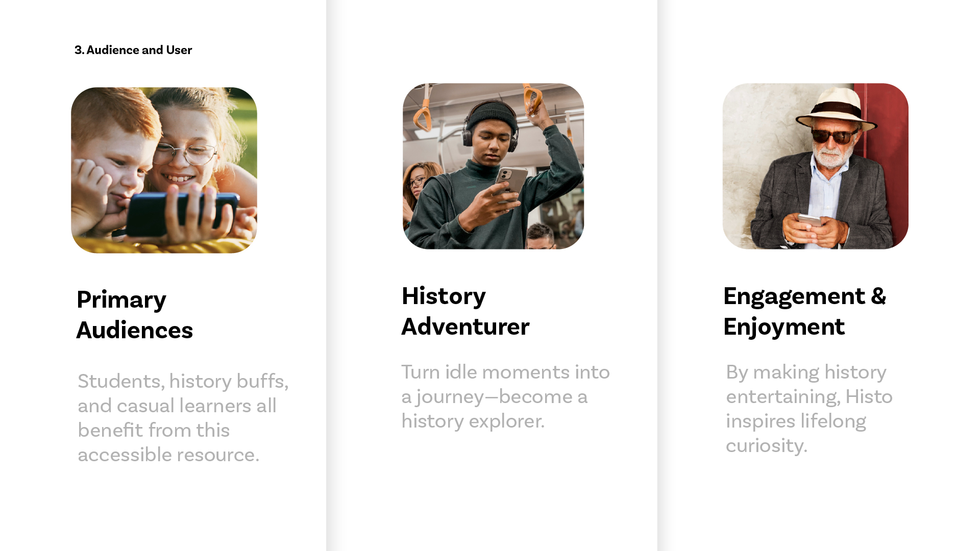Click the headphones worn by the commuter
Image resolution: width=980 pixels, height=551 pixels.
(467, 134)
